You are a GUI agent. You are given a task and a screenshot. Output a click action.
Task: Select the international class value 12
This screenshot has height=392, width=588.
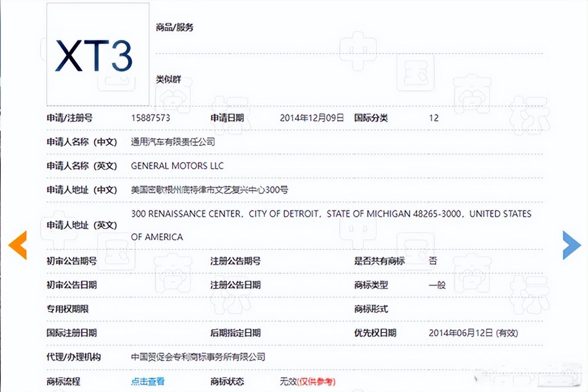[x=434, y=118]
